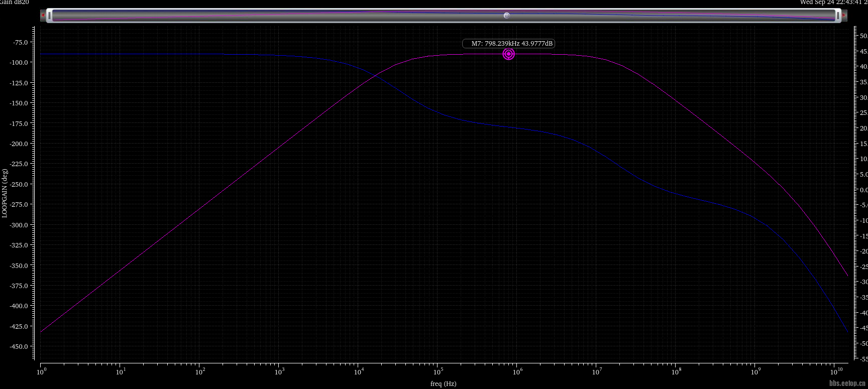The width and height of the screenshot is (868, 389).
Task: Click the -100.0 tick on the phase axis
Action: (18, 63)
